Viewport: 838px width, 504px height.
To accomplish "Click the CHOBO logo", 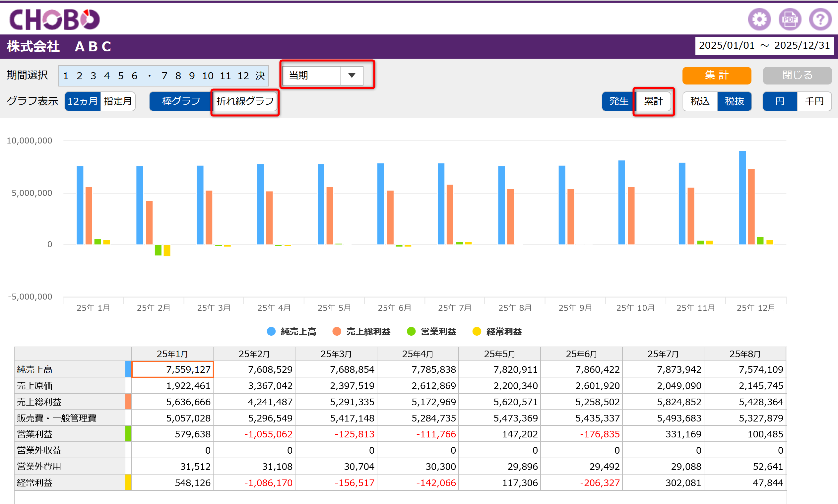I will [54, 19].
